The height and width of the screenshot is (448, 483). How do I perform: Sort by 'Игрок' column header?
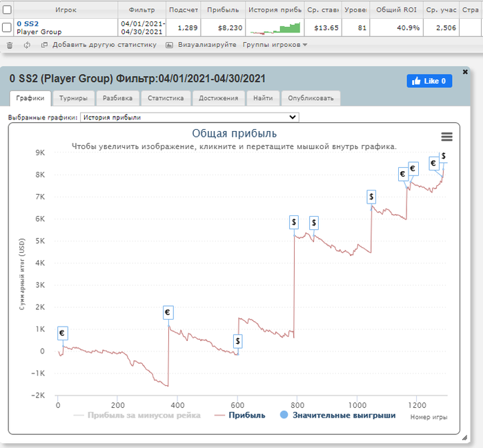pos(66,10)
